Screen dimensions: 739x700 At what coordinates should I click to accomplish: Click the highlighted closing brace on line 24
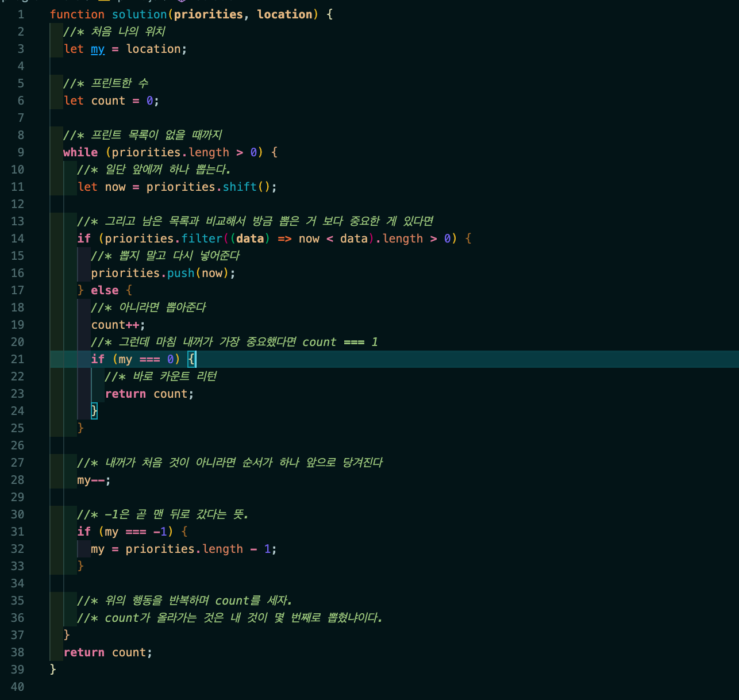[94, 411]
